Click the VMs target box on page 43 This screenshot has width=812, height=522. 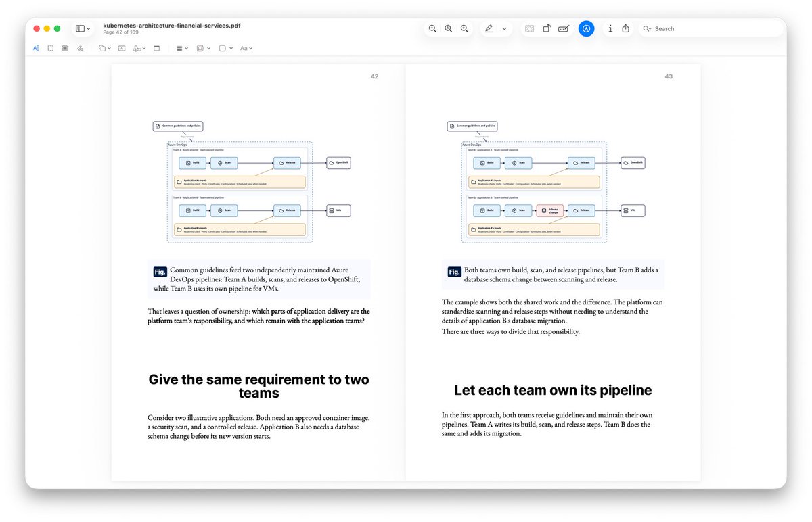click(633, 210)
